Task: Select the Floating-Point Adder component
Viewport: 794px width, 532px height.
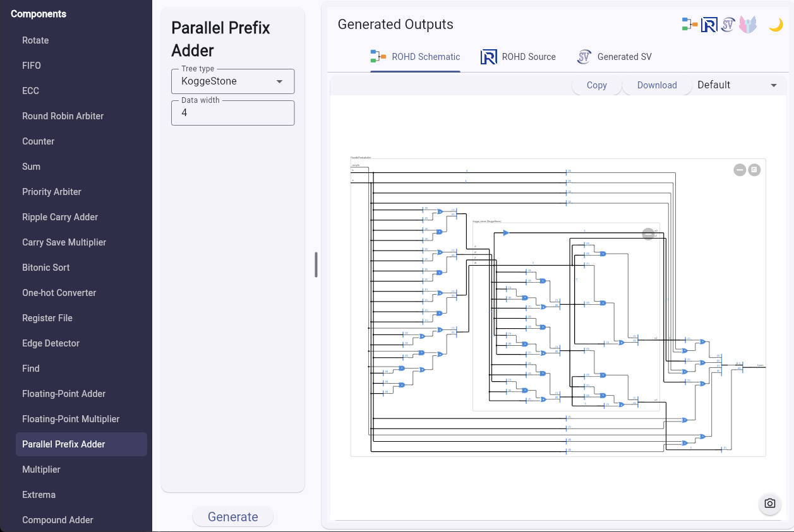Action: click(x=81, y=394)
